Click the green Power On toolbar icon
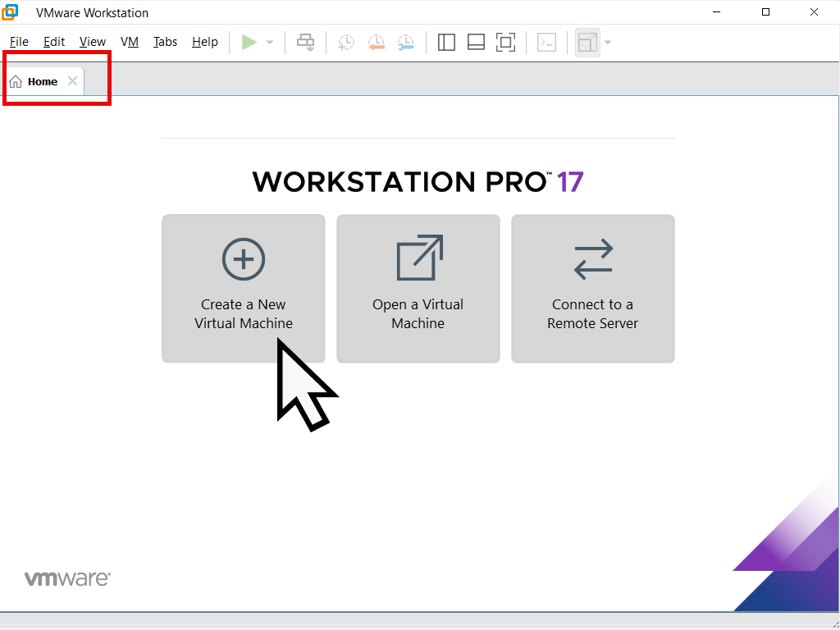840x630 pixels. click(x=249, y=42)
